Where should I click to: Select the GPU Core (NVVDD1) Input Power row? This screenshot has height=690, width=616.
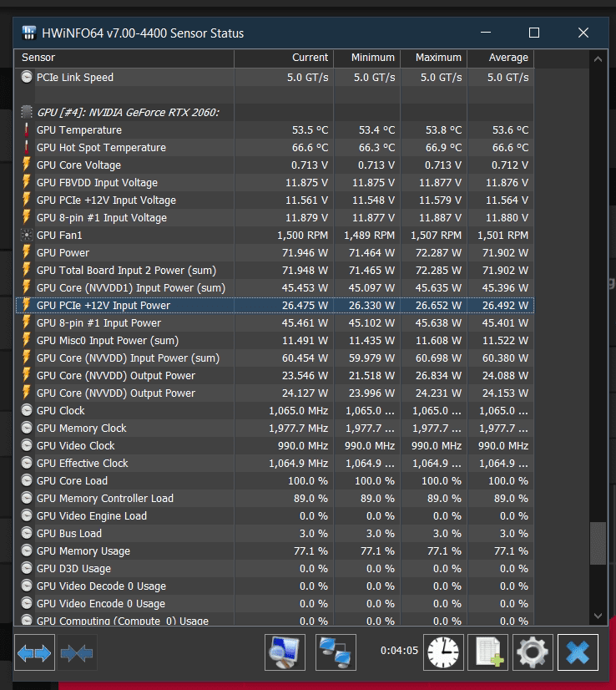coord(275,288)
